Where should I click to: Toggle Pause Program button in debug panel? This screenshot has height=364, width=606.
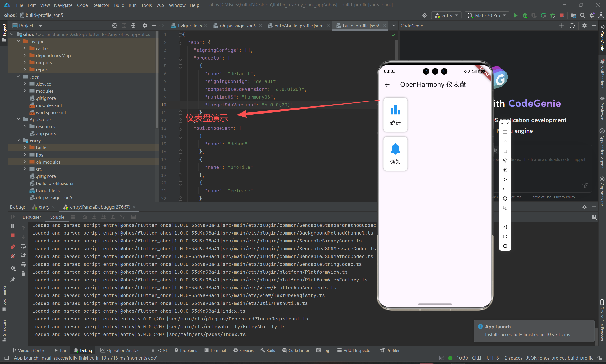point(13,226)
